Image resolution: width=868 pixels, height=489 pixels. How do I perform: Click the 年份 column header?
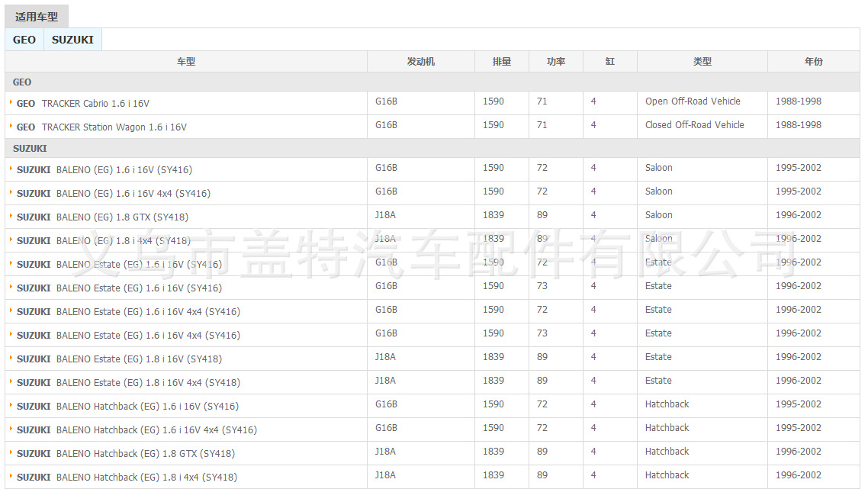coord(814,62)
